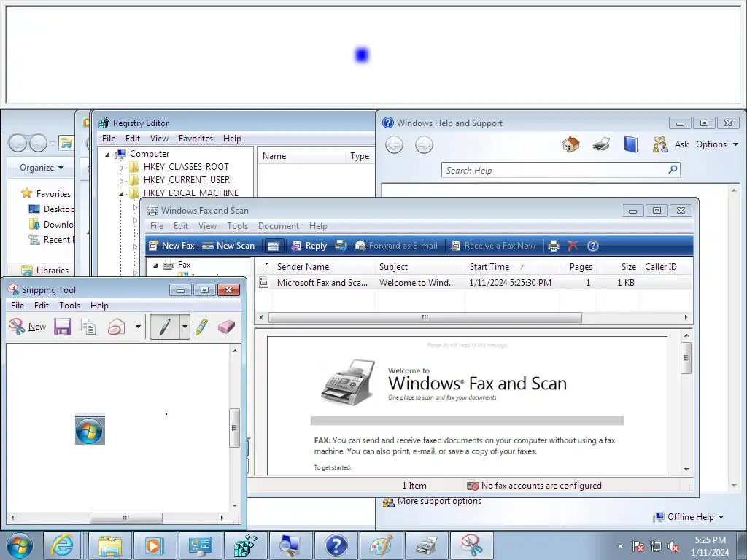Click the Print icon in Fax and Scan toolbar
This screenshot has height=560, width=747.
click(553, 246)
